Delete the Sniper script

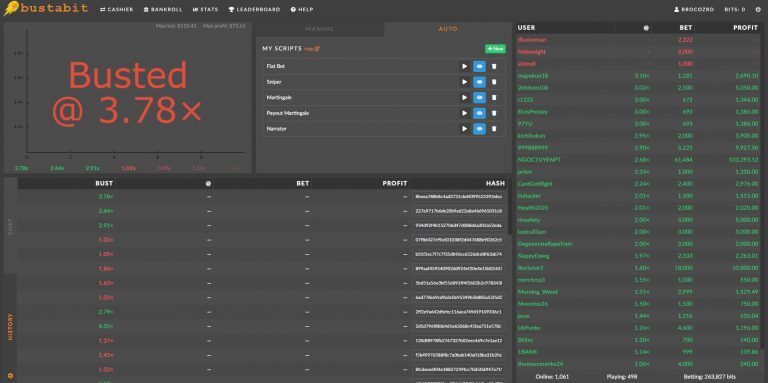click(x=494, y=82)
